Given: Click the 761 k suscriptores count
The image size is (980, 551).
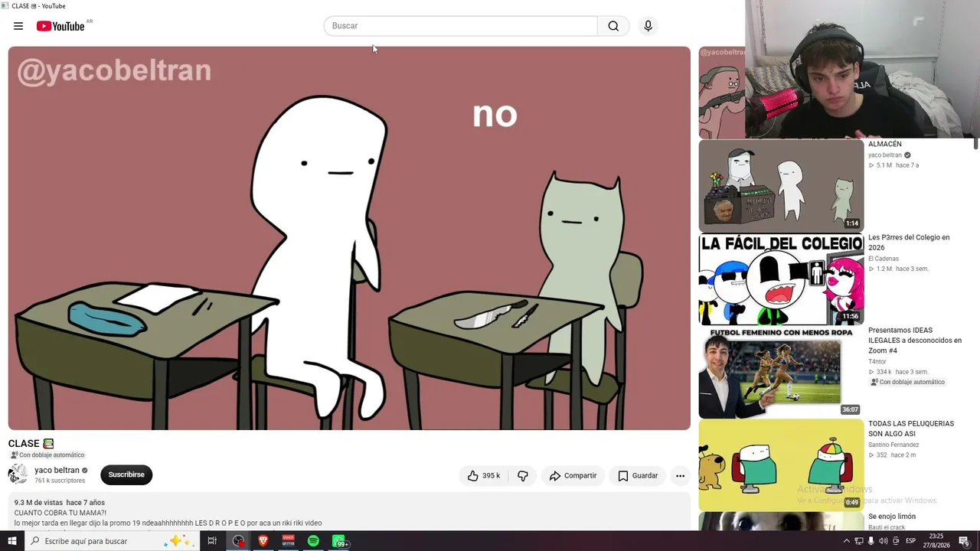Looking at the screenshot, I should pos(60,481).
